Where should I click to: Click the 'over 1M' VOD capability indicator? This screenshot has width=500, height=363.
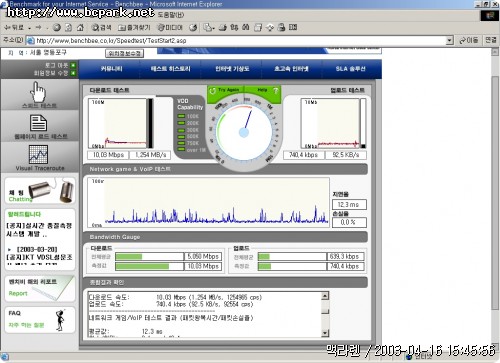192,150
